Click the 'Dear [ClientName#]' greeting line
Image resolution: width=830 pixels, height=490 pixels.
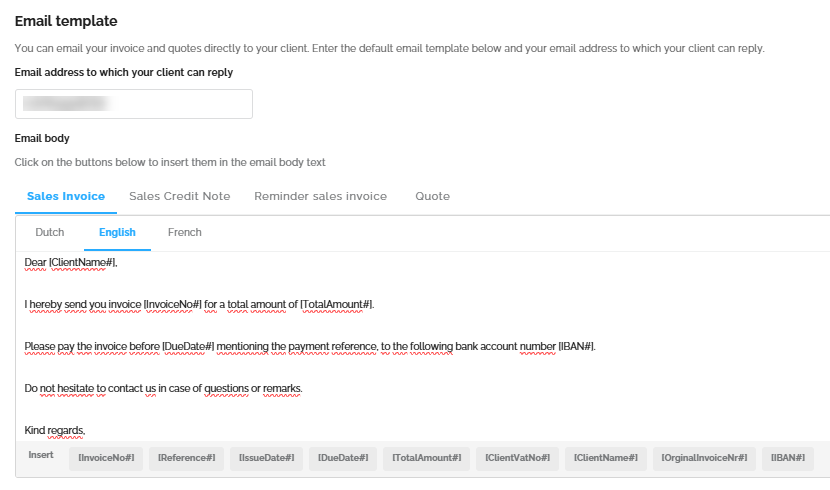(71, 262)
